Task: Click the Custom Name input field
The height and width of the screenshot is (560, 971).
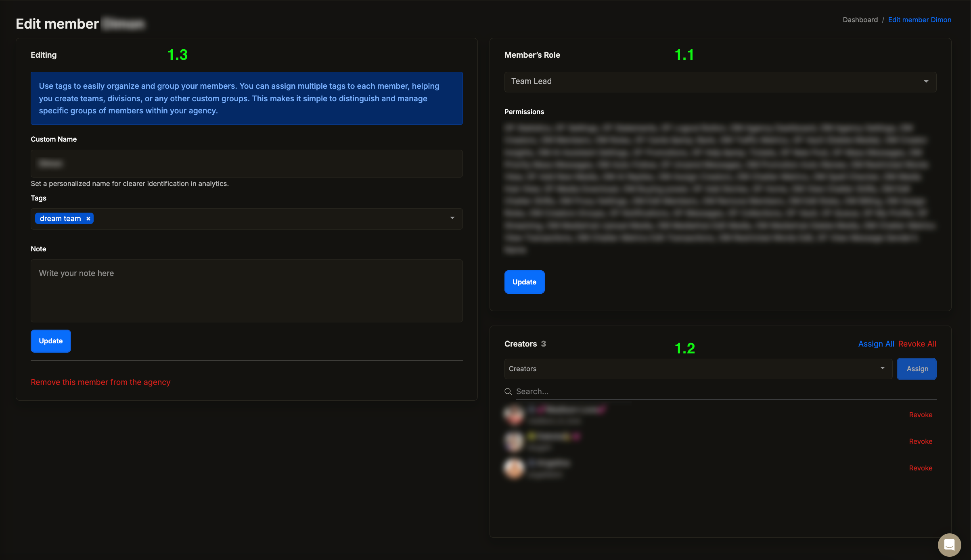Action: click(x=247, y=163)
